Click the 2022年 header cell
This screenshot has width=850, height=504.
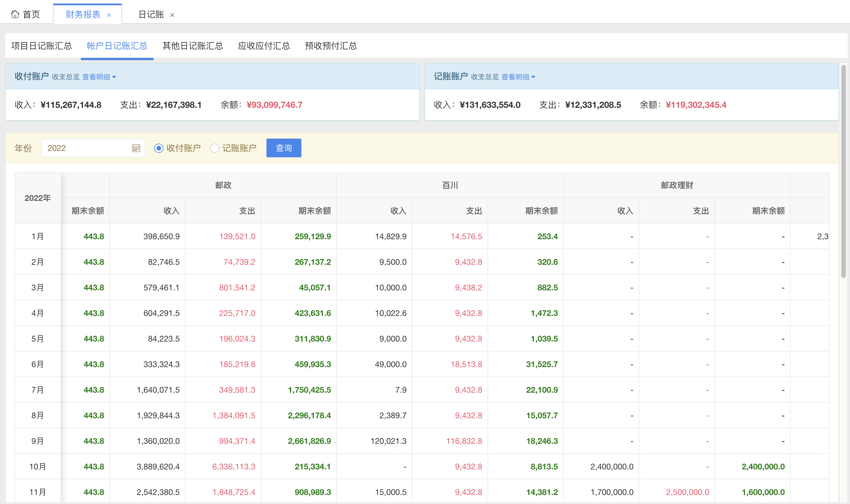pyautogui.click(x=38, y=198)
